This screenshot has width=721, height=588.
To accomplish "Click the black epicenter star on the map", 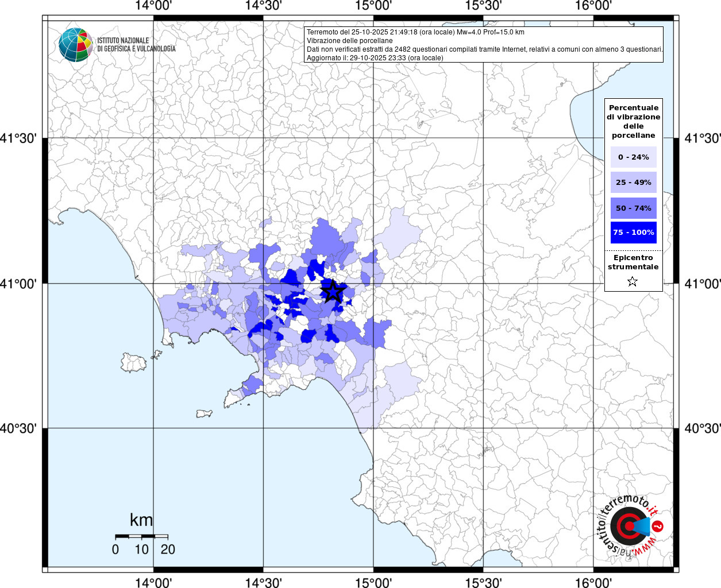I will coord(332,291).
